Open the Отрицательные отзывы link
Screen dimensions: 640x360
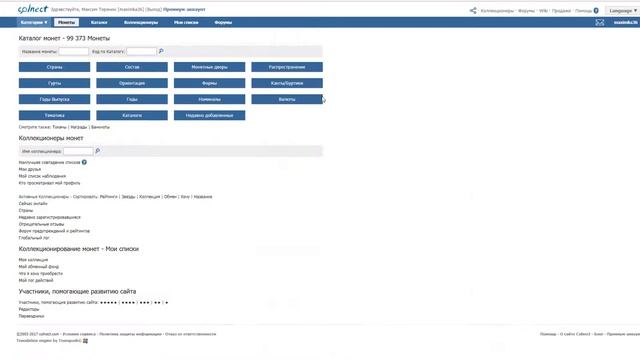pos(41,224)
